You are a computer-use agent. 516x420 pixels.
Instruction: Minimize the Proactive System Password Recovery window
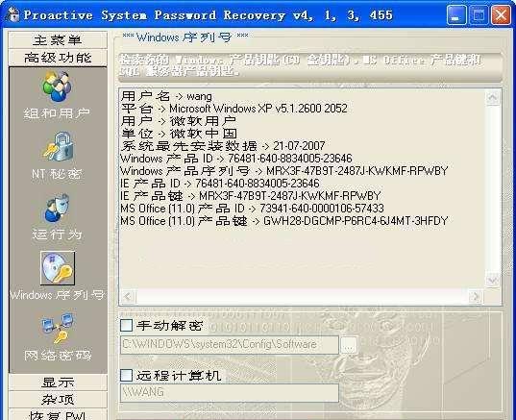pyautogui.click(x=456, y=14)
